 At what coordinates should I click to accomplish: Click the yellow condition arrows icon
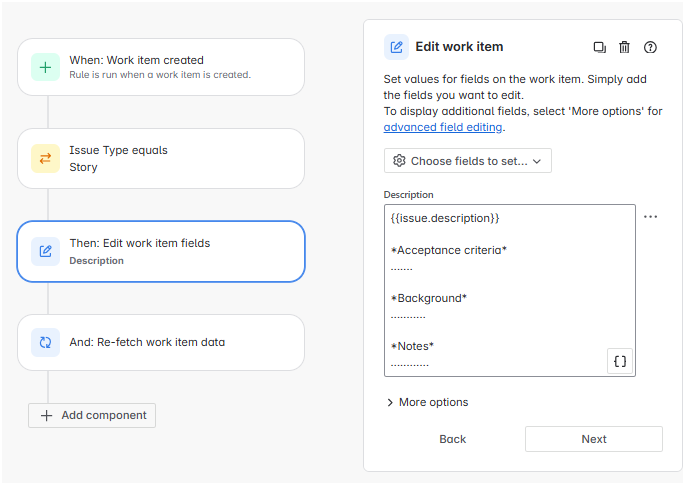click(46, 158)
